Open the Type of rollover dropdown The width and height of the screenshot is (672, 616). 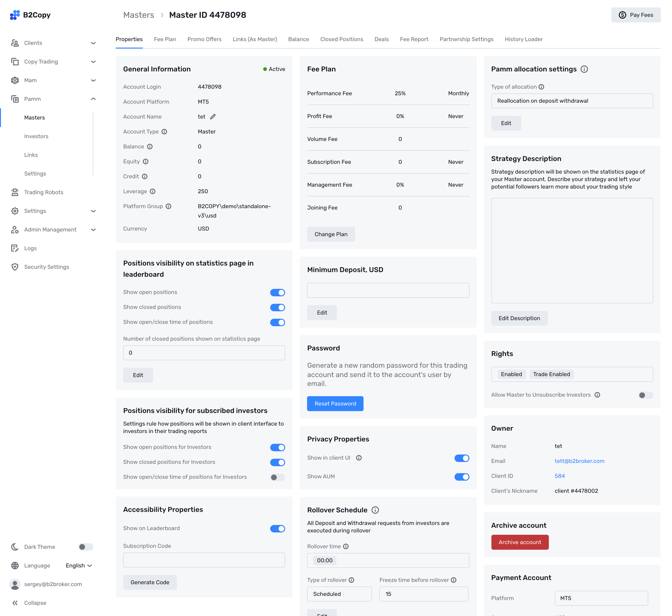pyautogui.click(x=339, y=594)
